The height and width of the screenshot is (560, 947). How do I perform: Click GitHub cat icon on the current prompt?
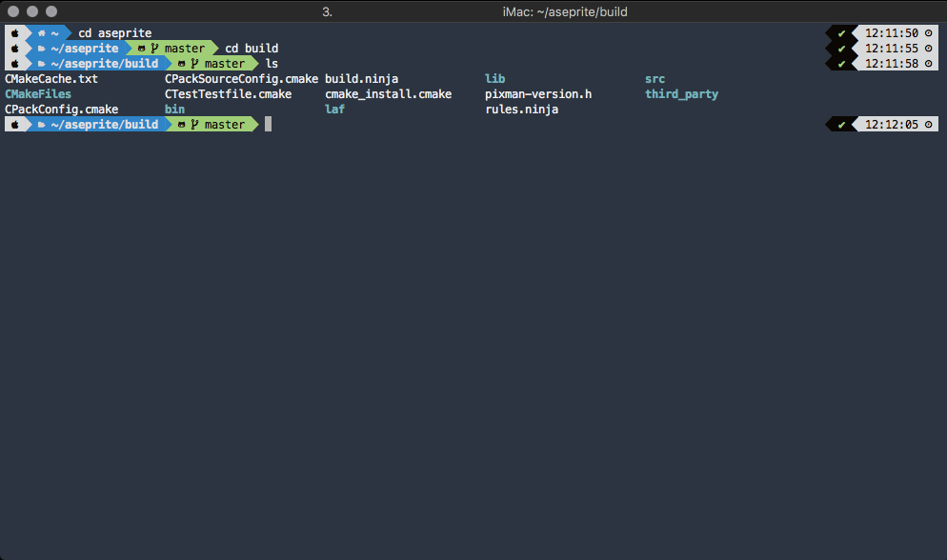tap(181, 125)
